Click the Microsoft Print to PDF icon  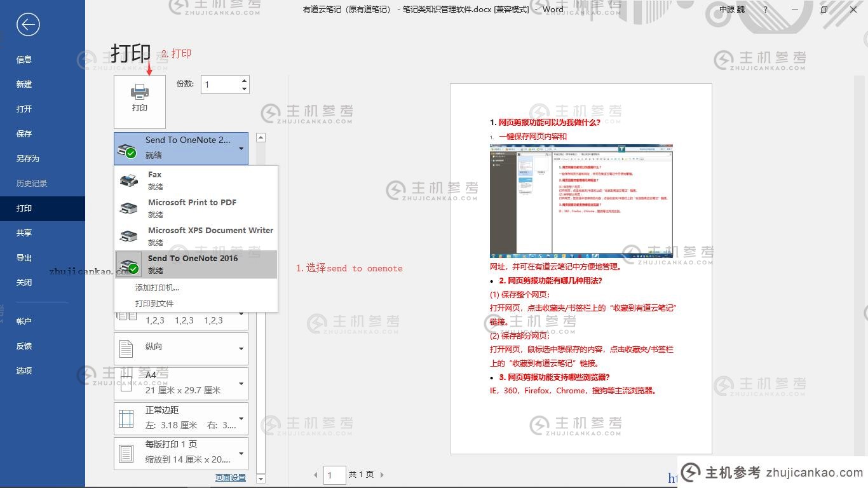point(129,208)
